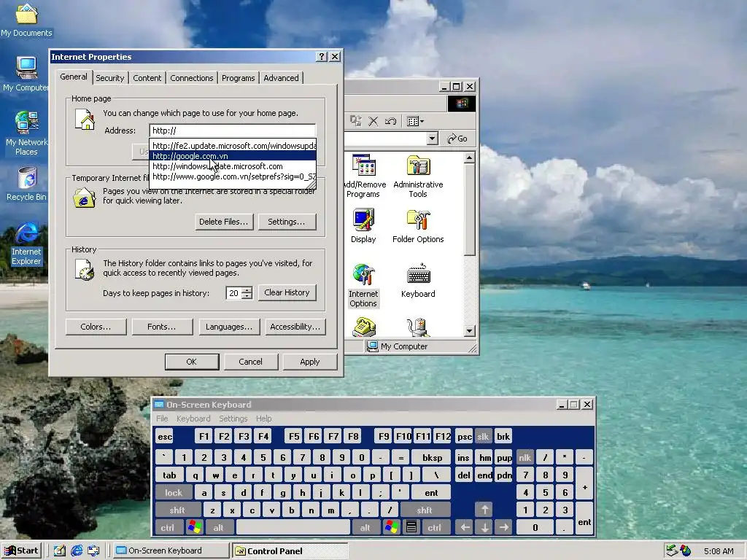The width and height of the screenshot is (747, 560).
Task: Toggle the slk scroll lock key
Action: pos(483,436)
